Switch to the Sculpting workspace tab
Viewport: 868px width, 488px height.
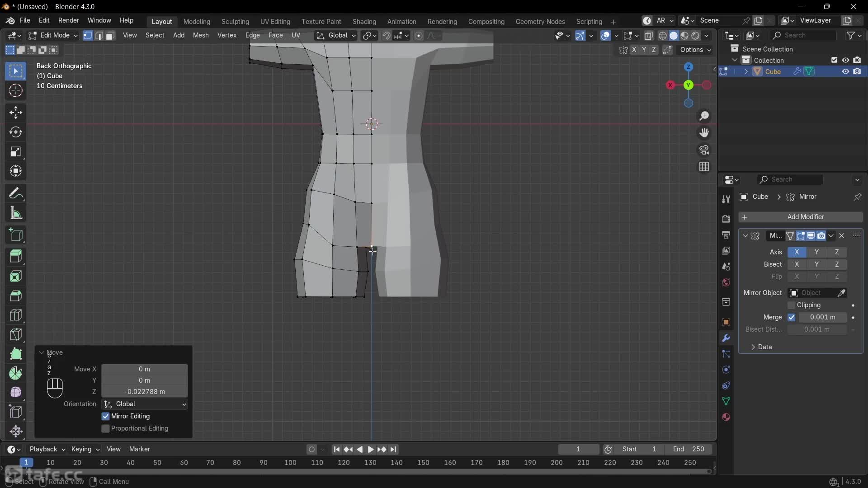(235, 22)
